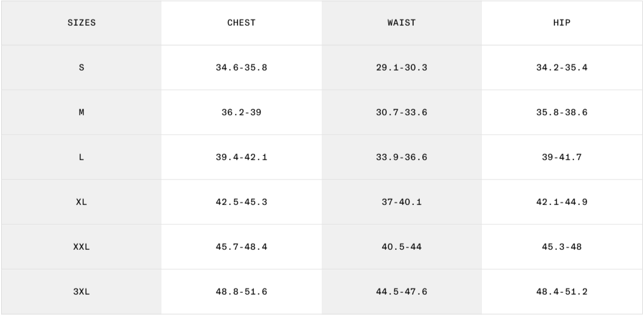Select the 3XL size row label
644x315 pixels.
coord(81,292)
